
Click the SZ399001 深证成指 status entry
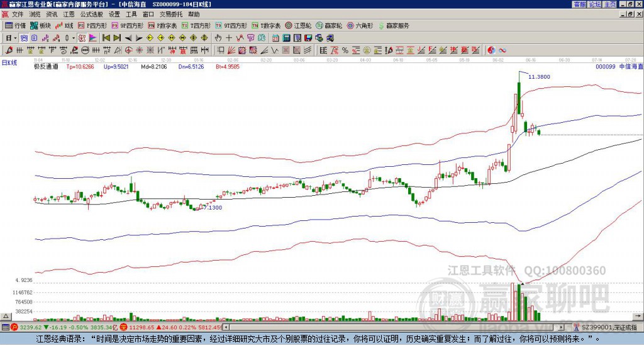pos(610,327)
